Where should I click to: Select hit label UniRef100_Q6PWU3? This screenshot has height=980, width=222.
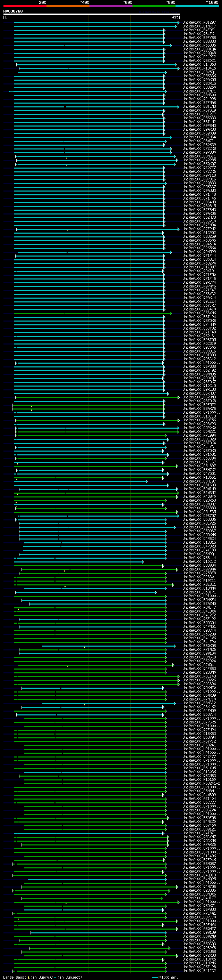[x=199, y=909]
